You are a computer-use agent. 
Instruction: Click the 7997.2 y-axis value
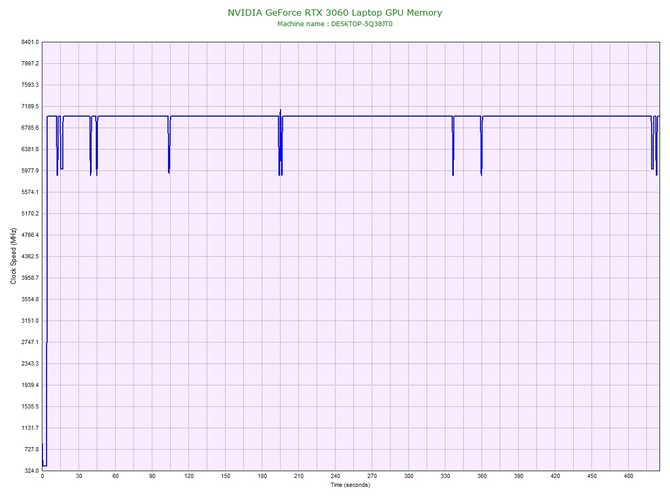click(30, 63)
